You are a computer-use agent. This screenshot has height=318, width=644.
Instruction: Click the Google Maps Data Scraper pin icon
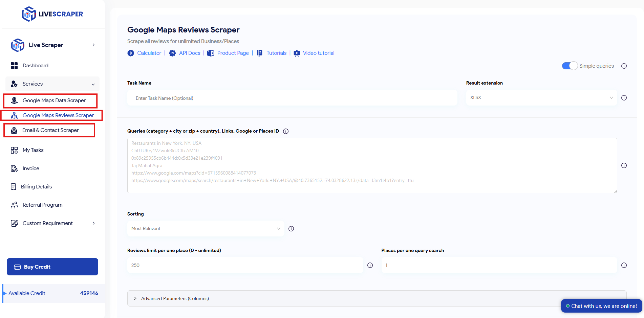pyautogui.click(x=14, y=100)
